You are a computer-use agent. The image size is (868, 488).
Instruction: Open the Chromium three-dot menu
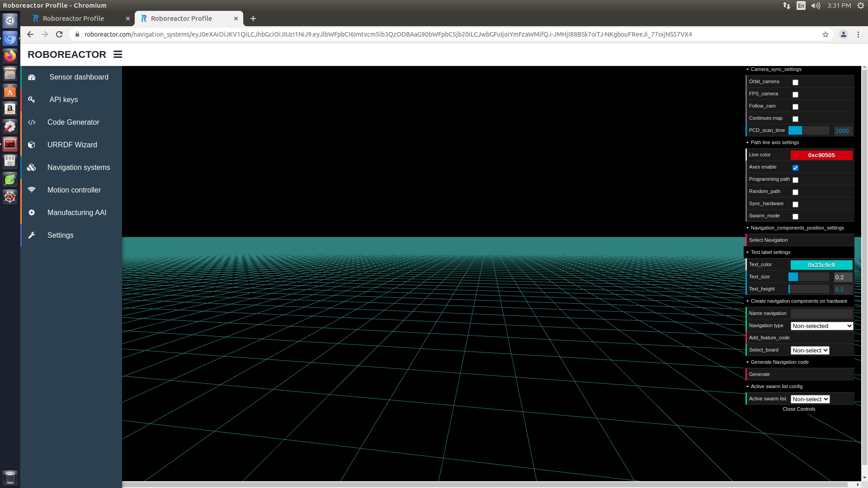pyautogui.click(x=859, y=34)
